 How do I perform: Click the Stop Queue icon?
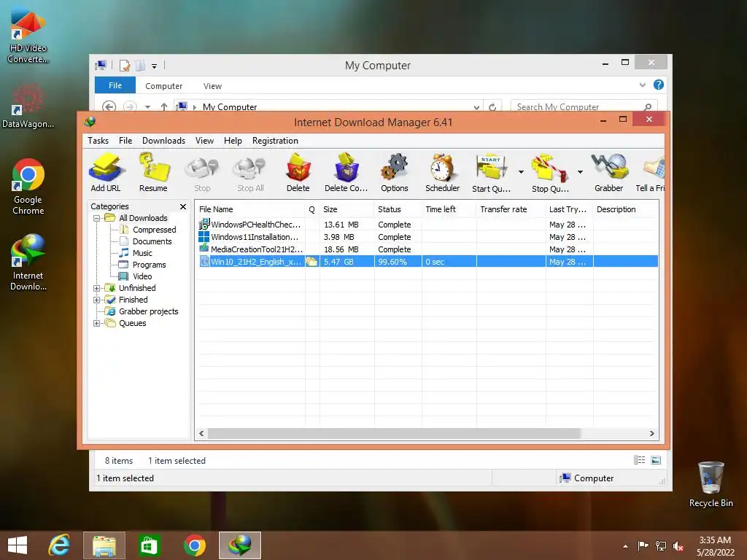point(550,172)
